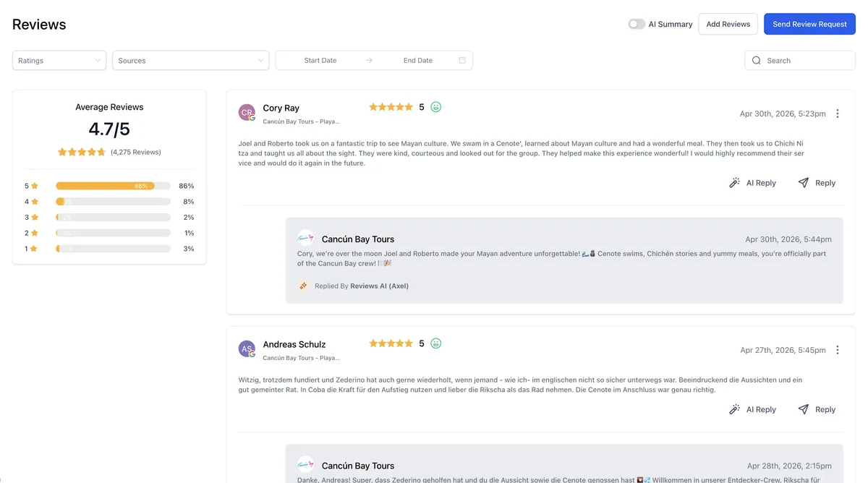Click the arrow between Start and End Date

tap(369, 61)
